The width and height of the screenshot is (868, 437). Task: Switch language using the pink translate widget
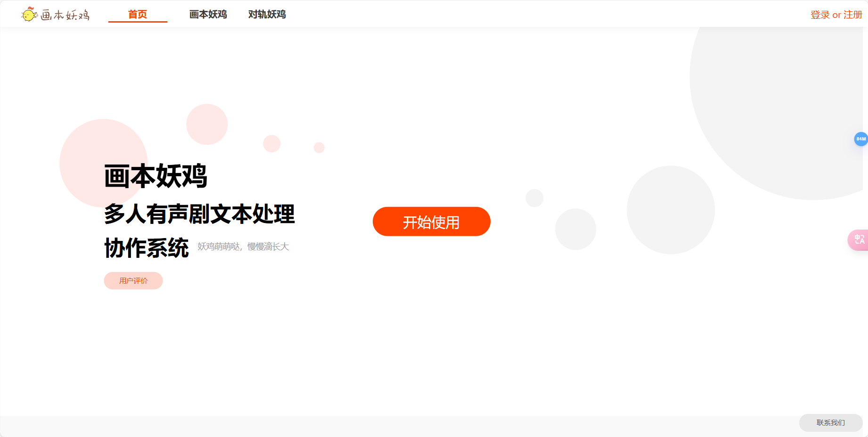(x=859, y=240)
